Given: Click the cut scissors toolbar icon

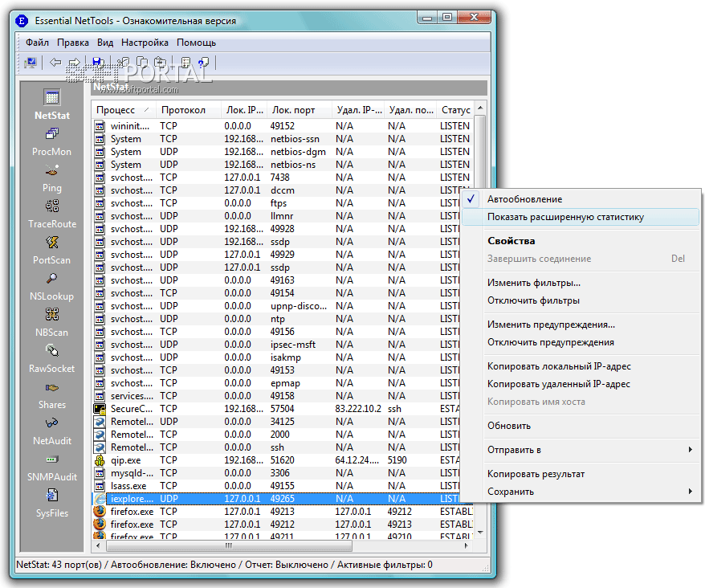Looking at the screenshot, I should pyautogui.click(x=123, y=63).
